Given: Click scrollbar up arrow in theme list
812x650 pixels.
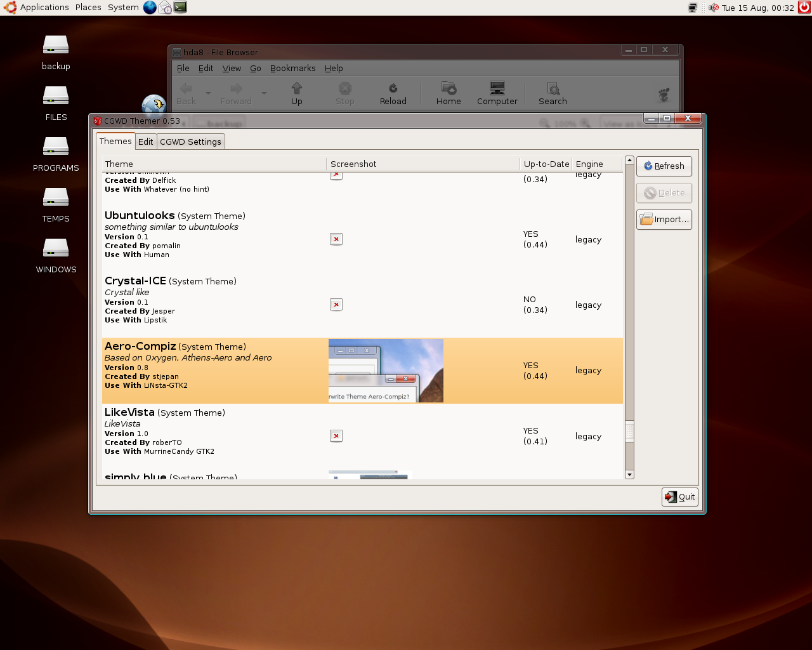Looking at the screenshot, I should pyautogui.click(x=629, y=161).
